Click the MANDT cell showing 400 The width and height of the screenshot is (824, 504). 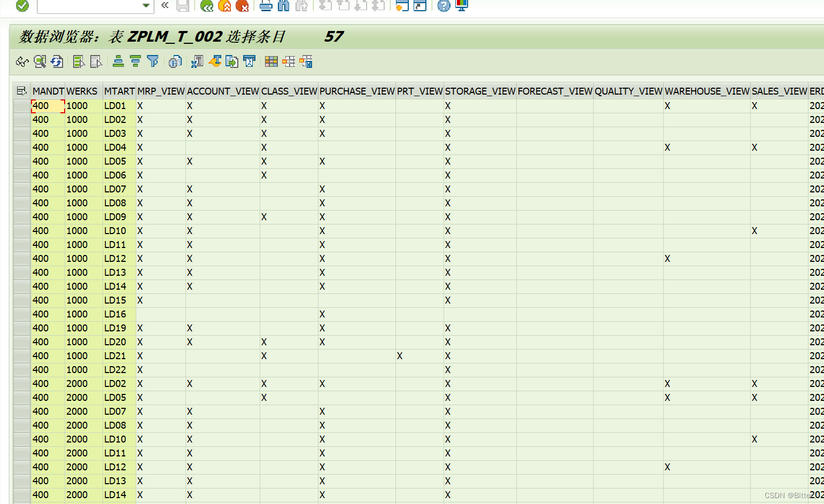tap(47, 105)
